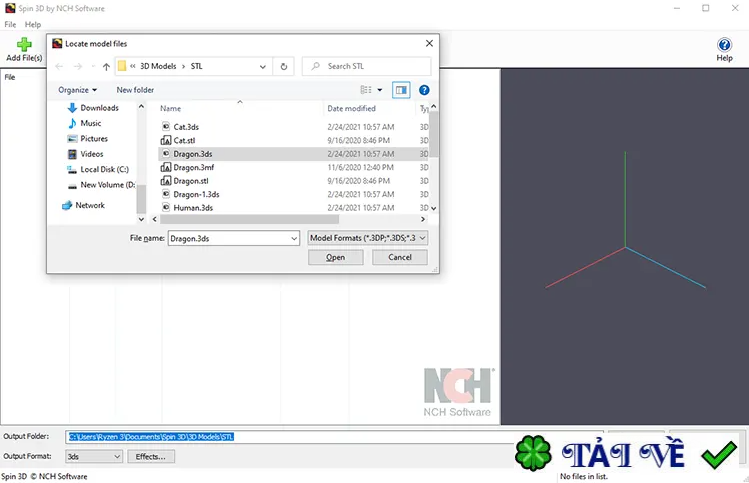749x483 pixels.
Task: Click the New folder button
Action: pyautogui.click(x=135, y=90)
